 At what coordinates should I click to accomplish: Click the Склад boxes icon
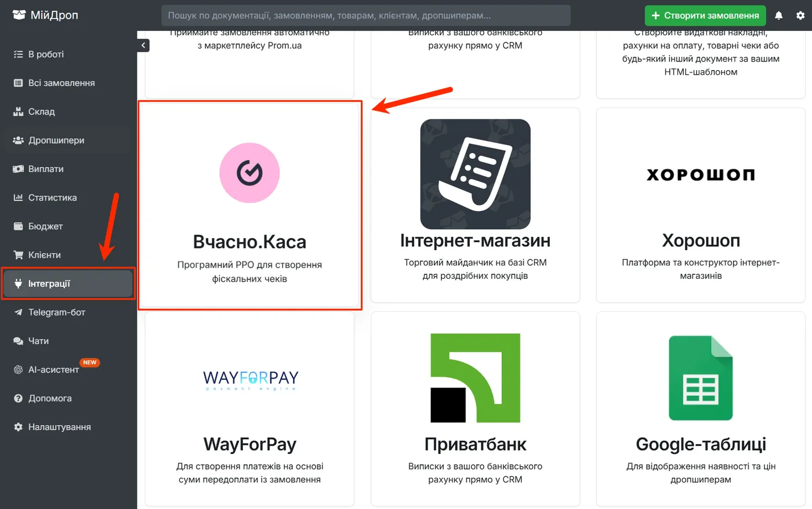(x=18, y=112)
